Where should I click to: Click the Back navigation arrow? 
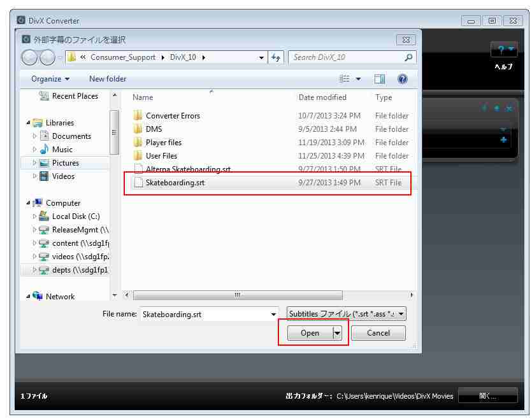click(x=29, y=57)
